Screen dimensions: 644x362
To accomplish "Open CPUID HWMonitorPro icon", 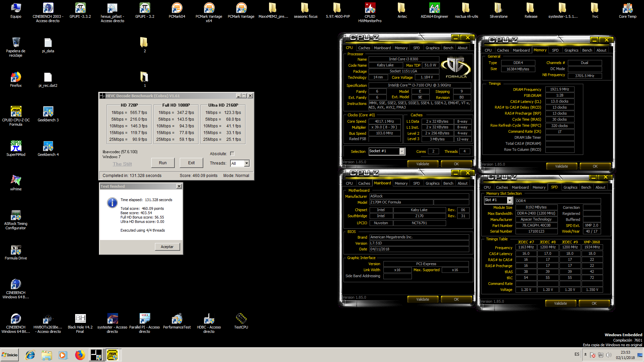I will (370, 12).
